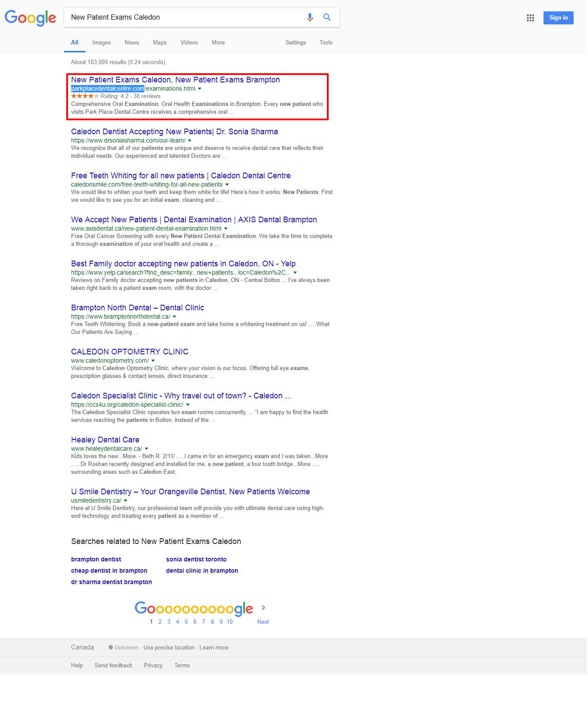Open the Google apps grid icon
This screenshot has height=707, width=588.
tap(530, 18)
